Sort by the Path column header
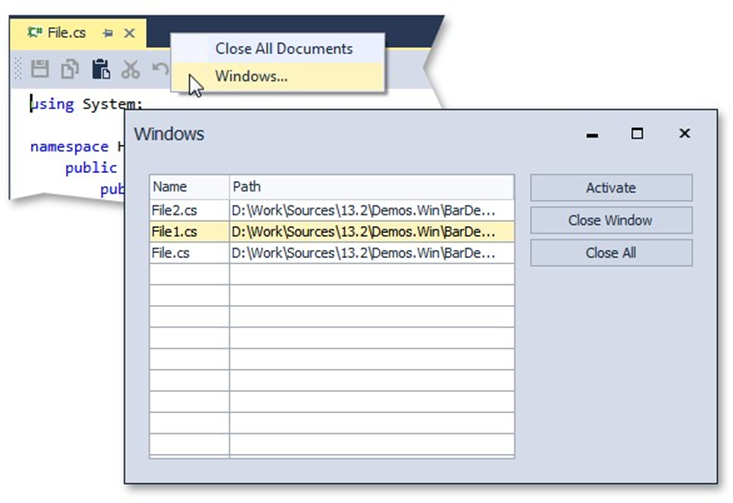This screenshot has width=733, height=503. coord(371,187)
